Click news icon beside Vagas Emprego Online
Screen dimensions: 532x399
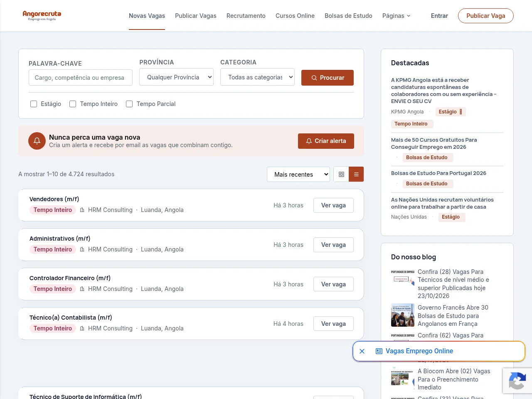379,351
